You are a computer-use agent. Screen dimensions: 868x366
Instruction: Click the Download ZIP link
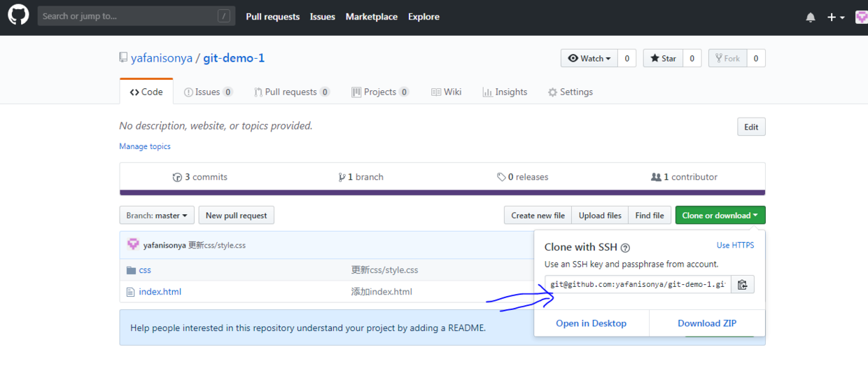706,323
